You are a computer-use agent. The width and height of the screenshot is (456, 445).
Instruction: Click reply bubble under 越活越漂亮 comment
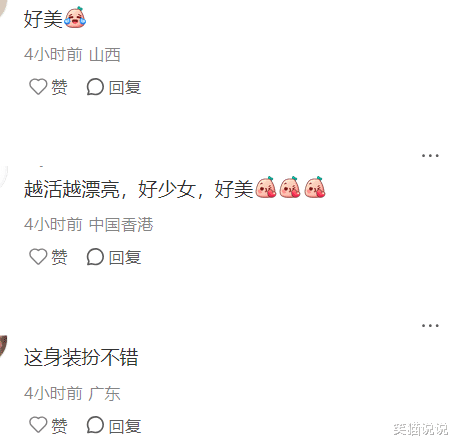click(x=95, y=257)
